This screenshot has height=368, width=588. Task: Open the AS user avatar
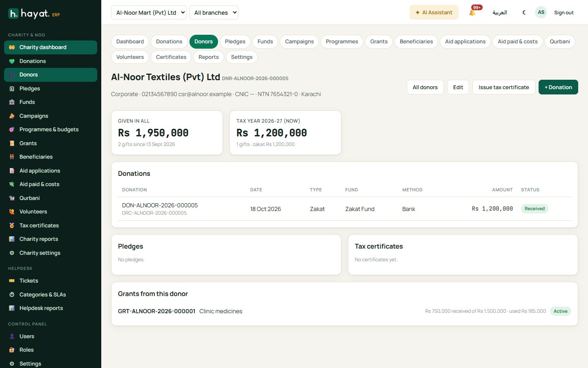click(541, 12)
